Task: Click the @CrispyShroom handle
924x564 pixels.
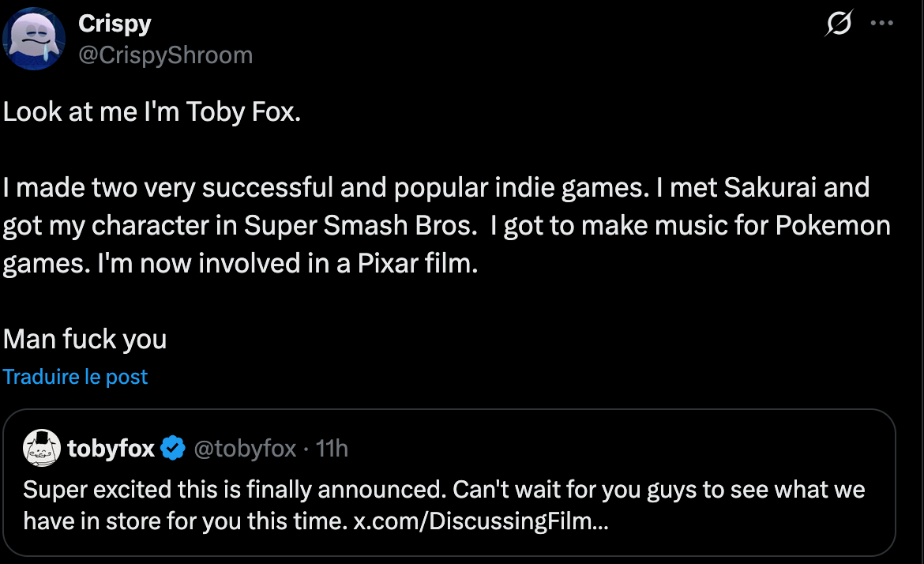Action: 165,55
